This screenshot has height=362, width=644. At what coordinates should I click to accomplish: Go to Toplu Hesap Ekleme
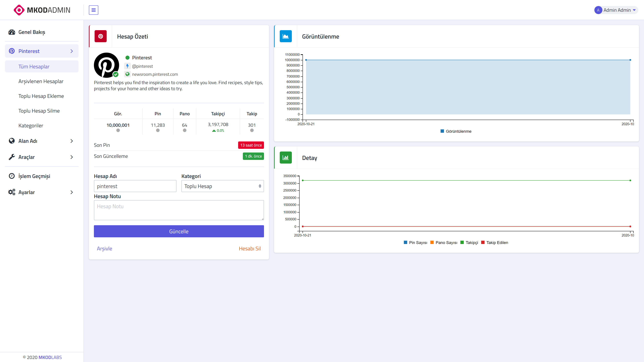[42, 96]
